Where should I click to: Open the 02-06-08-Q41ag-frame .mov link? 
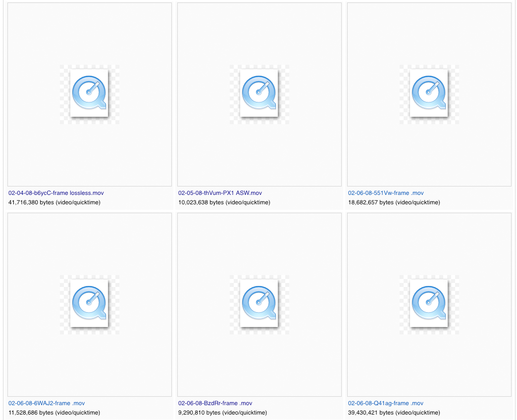pos(385,403)
